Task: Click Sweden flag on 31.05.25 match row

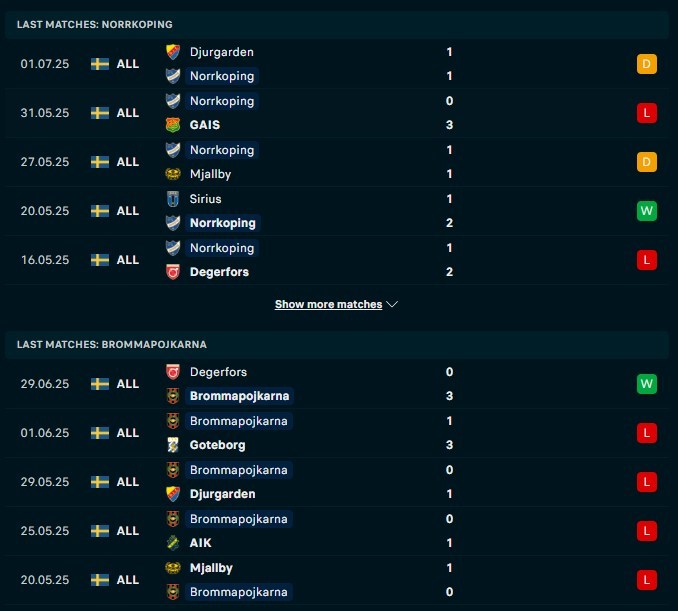Action: point(100,113)
